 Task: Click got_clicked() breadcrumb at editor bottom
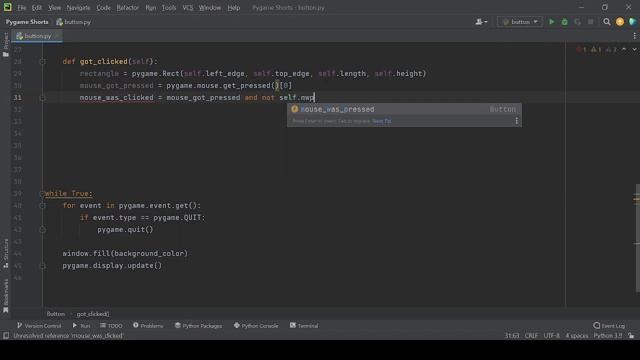93,314
